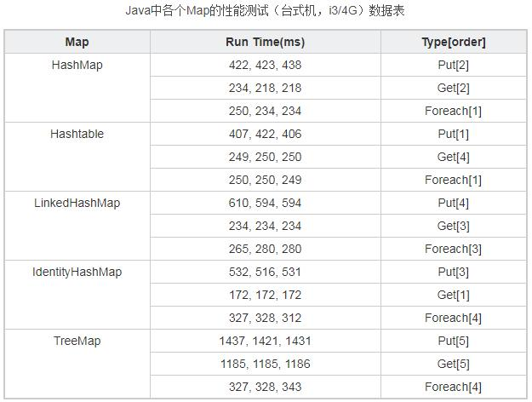Click the Foreach[3] type cell
This screenshot has height=402, width=532.
[x=453, y=249]
